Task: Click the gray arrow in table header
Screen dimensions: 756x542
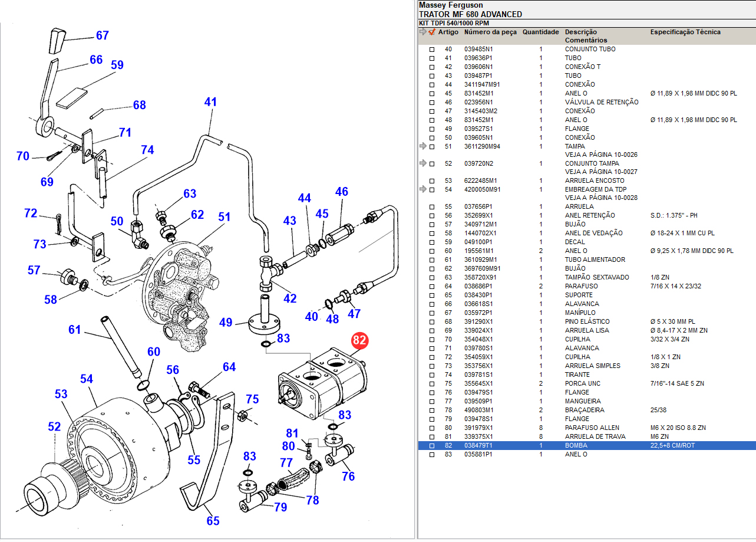Action: tap(422, 32)
